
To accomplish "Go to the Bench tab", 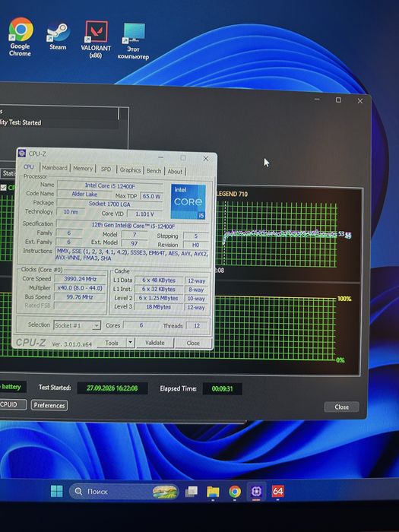I will (154, 171).
